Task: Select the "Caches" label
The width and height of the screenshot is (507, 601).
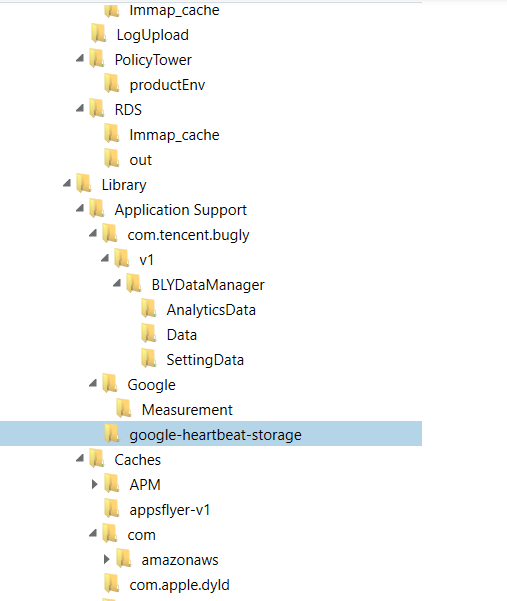Action: click(x=138, y=460)
